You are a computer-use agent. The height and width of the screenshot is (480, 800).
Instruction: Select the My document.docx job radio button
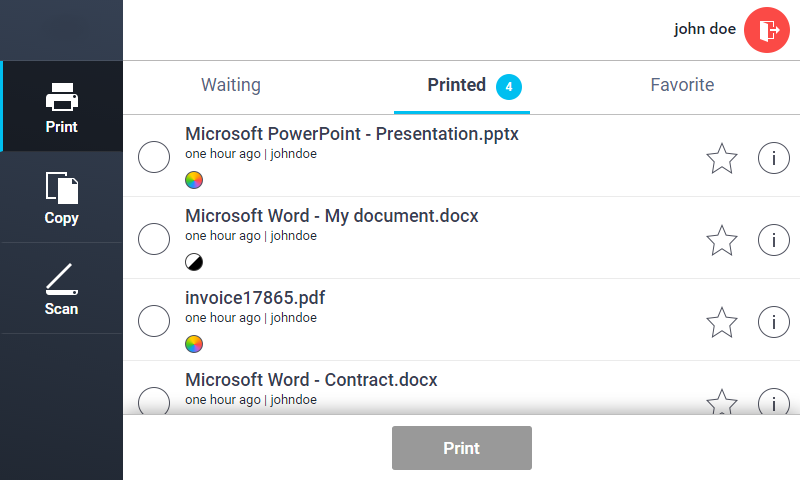click(153, 240)
